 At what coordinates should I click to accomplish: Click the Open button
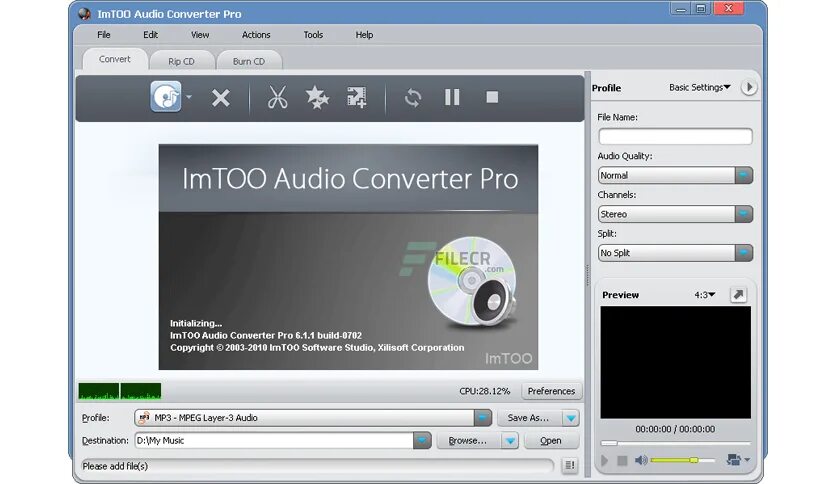tap(551, 440)
